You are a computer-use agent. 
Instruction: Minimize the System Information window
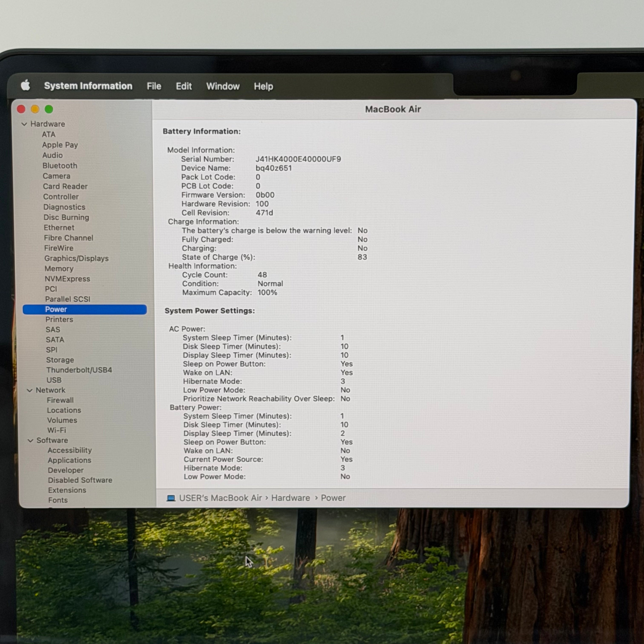(35, 109)
